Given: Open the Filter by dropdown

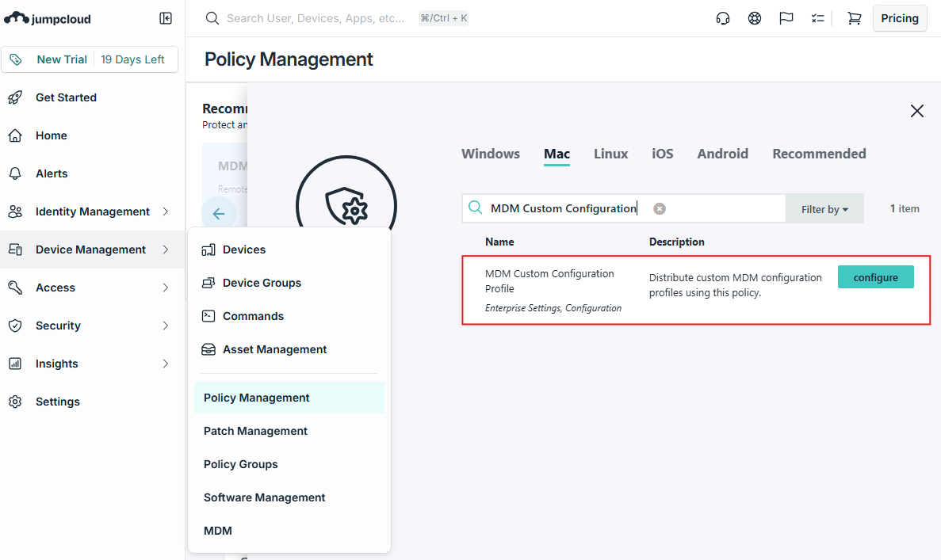Looking at the screenshot, I should [824, 208].
